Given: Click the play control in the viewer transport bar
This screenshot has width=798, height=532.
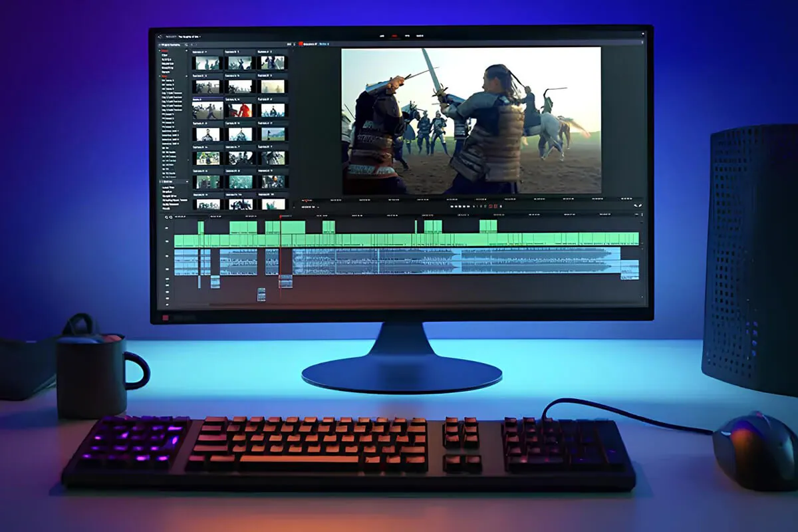Looking at the screenshot, I should click(x=460, y=206).
